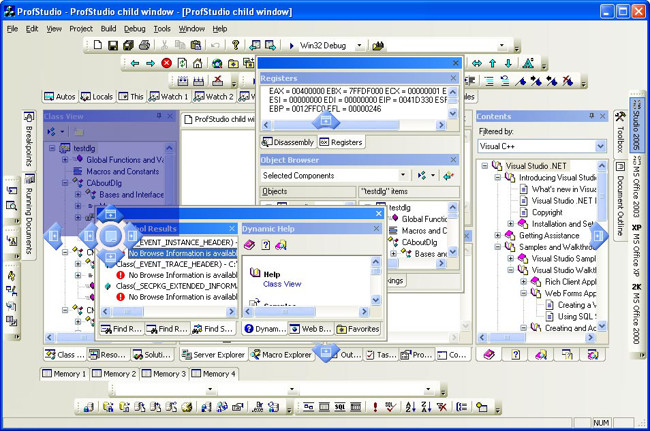
Task: Click the Save icon in toolbar
Action: (x=113, y=45)
